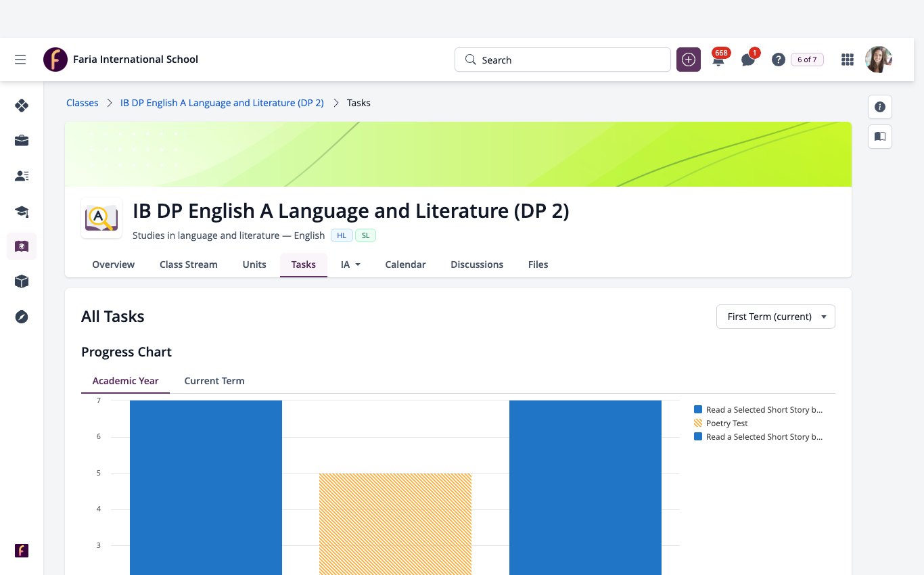Expand the IA tab dropdown
This screenshot has width=924, height=575.
(350, 264)
